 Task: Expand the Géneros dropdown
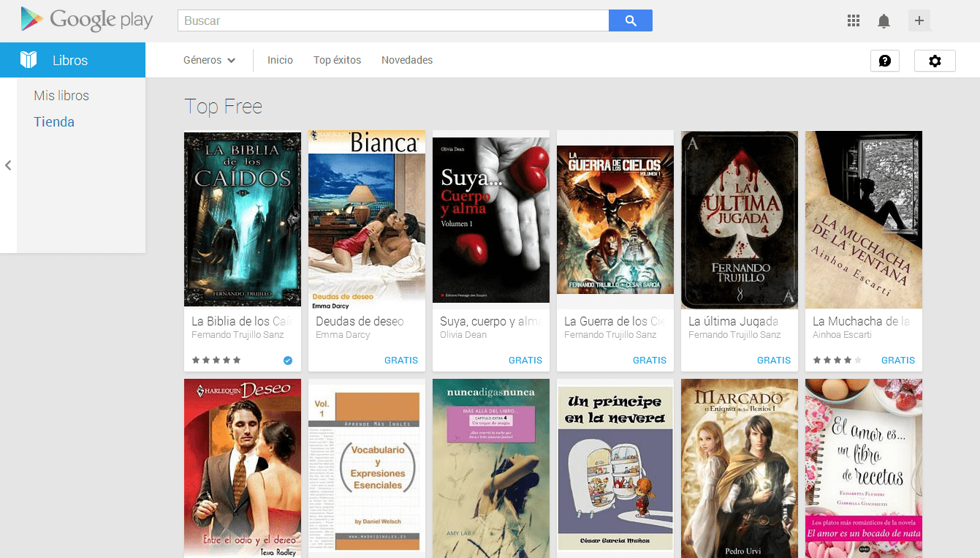coord(209,60)
